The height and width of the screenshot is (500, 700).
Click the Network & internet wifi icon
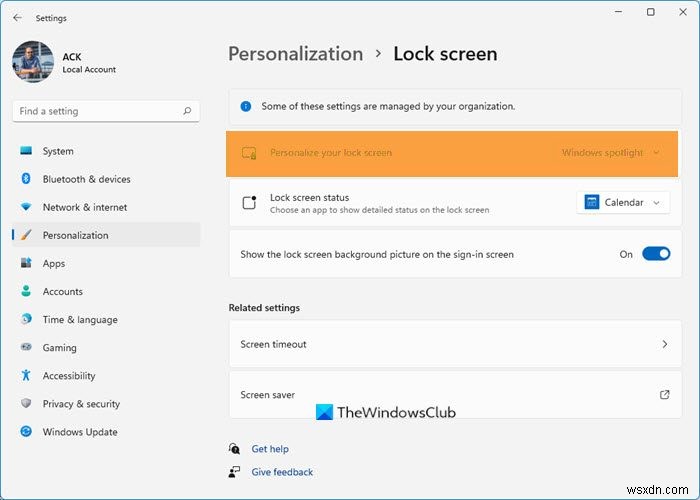26,207
